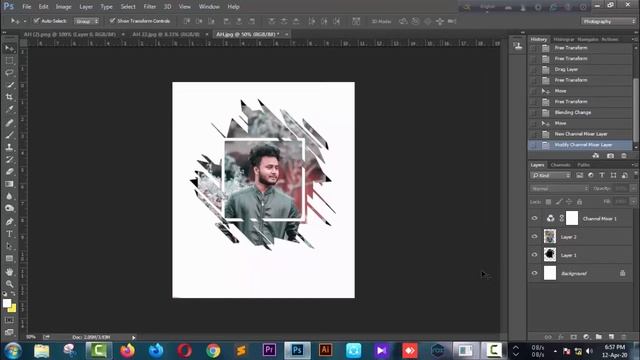Image resolution: width=640 pixels, height=360 pixels.
Task: Click the screen mode button in the toolbox
Action: (9, 332)
